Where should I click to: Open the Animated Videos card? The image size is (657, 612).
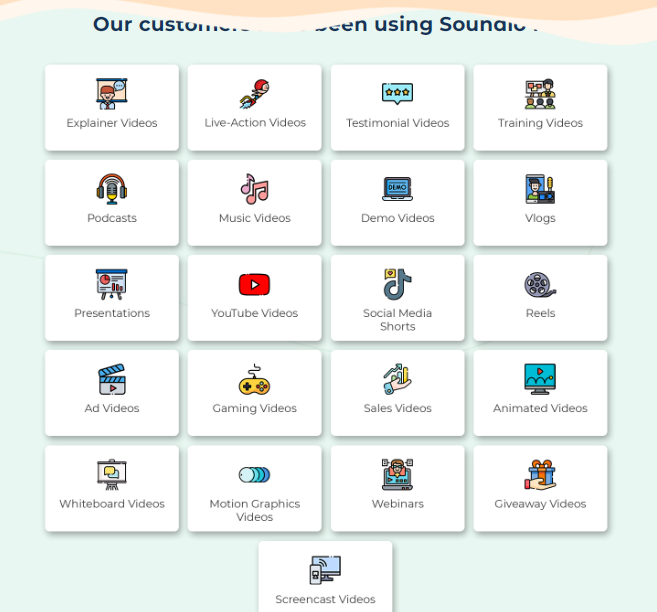pyautogui.click(x=540, y=393)
